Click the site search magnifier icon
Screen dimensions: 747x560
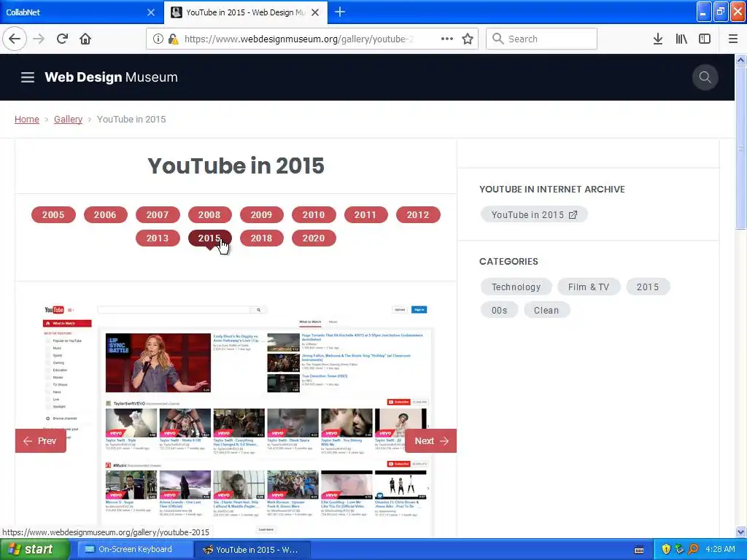[x=705, y=77]
